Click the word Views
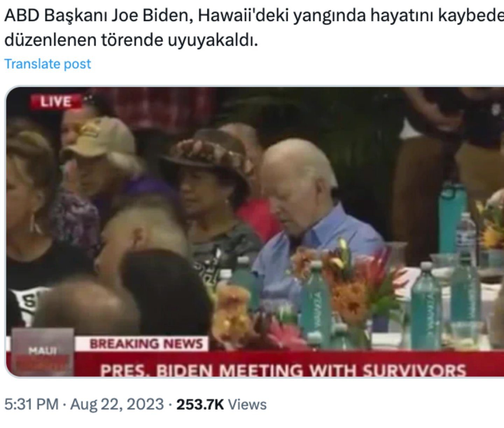504x428 pixels. pyautogui.click(x=247, y=404)
